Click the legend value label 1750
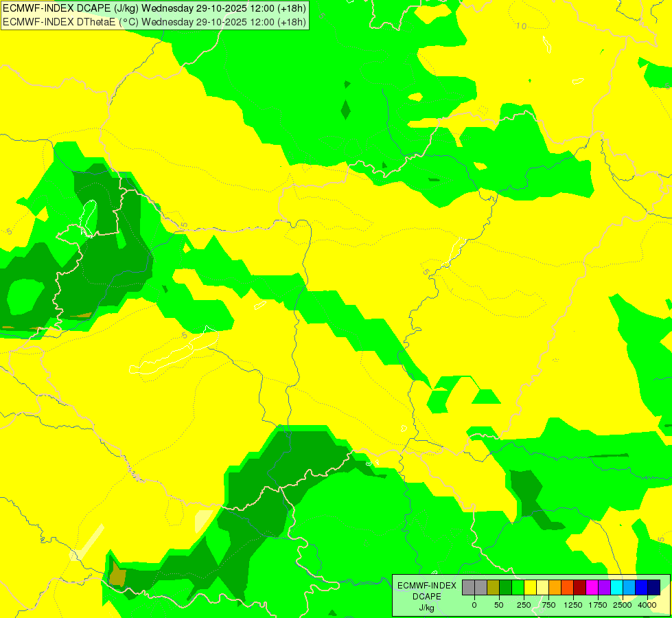The width and height of the screenshot is (672, 618). 598,605
